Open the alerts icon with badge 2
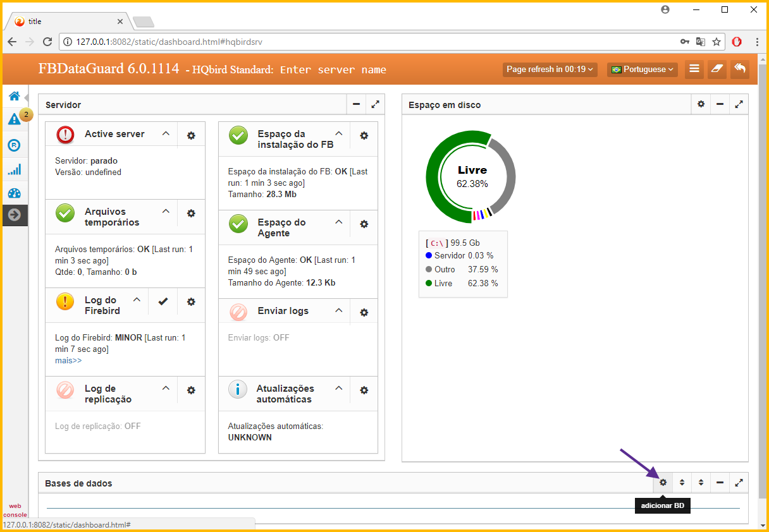The image size is (769, 532). pos(14,119)
